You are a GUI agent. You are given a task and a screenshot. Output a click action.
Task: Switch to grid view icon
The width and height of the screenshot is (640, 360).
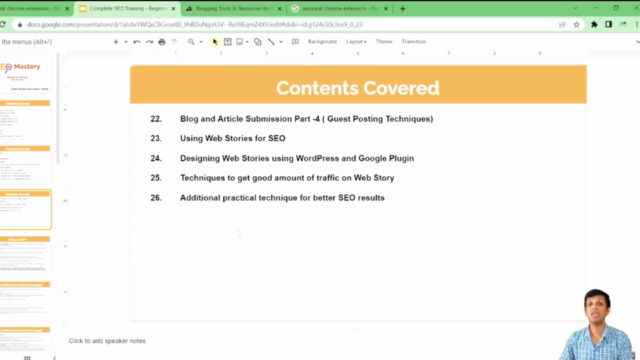[x=27, y=358]
